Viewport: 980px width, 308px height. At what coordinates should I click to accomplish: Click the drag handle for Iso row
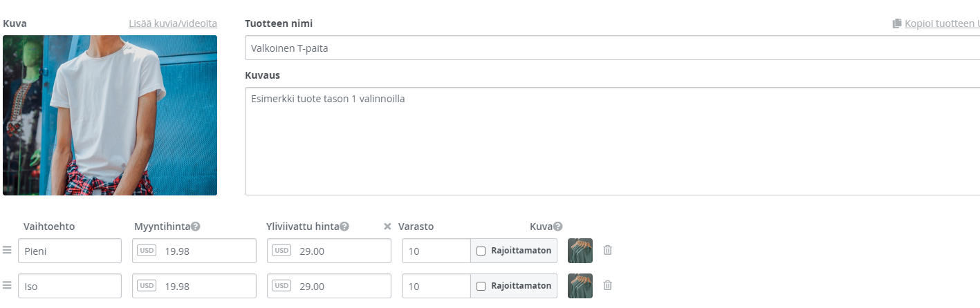[8, 285]
